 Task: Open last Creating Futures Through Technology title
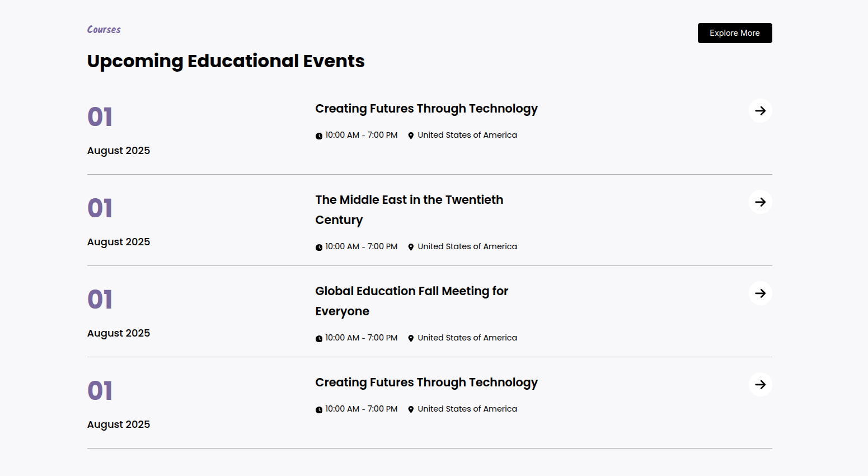(x=426, y=382)
